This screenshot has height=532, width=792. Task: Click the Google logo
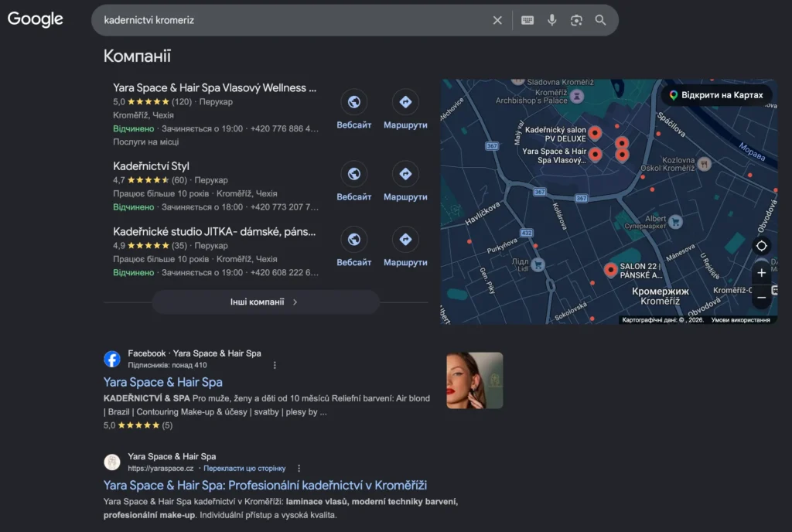coord(36,19)
